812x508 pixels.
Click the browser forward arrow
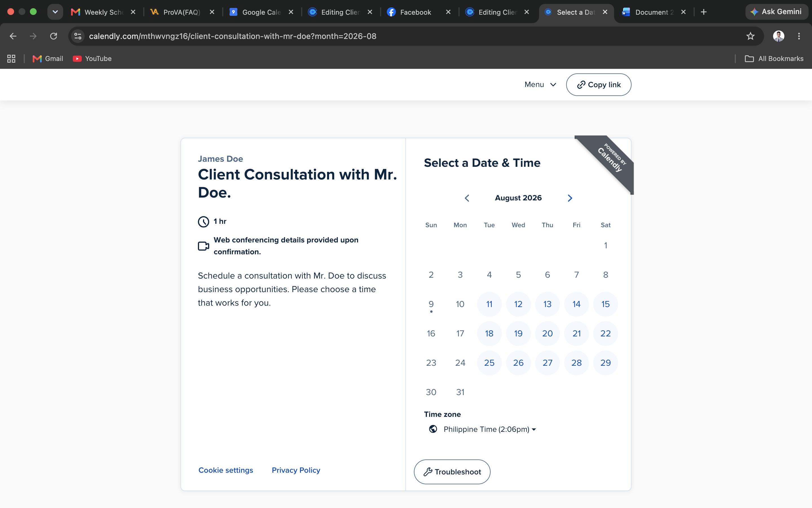click(33, 36)
